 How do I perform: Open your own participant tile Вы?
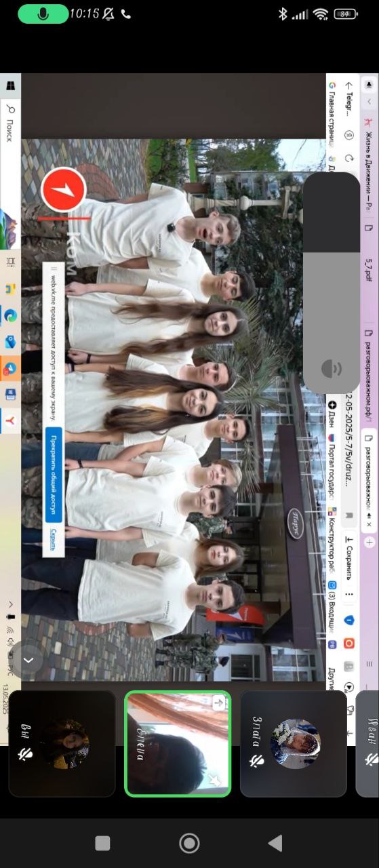62,743
